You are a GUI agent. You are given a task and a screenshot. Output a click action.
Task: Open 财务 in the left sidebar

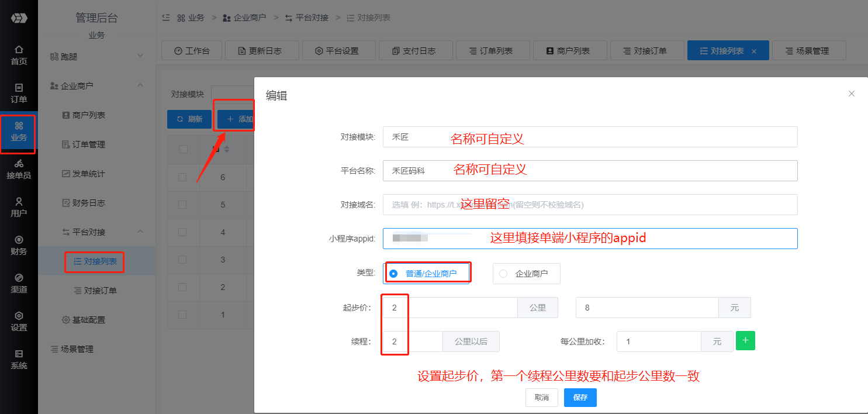(x=19, y=245)
